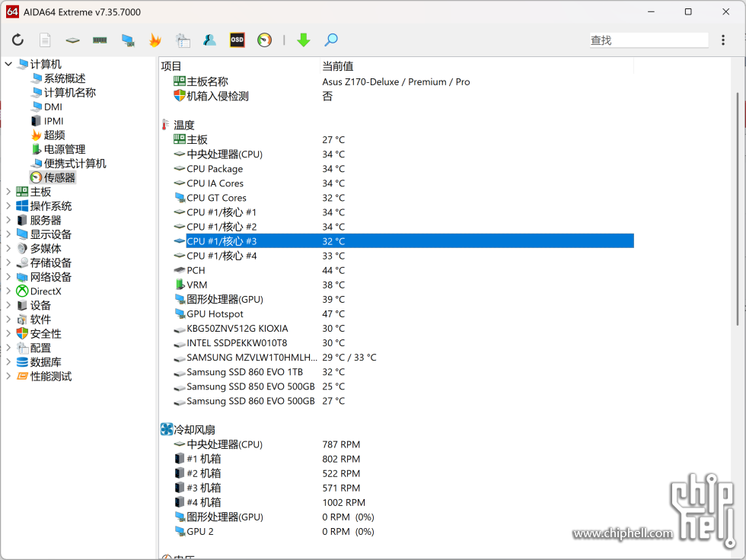Open the sensor gauge toolbar icon
The image size is (746, 560).
pos(265,40)
